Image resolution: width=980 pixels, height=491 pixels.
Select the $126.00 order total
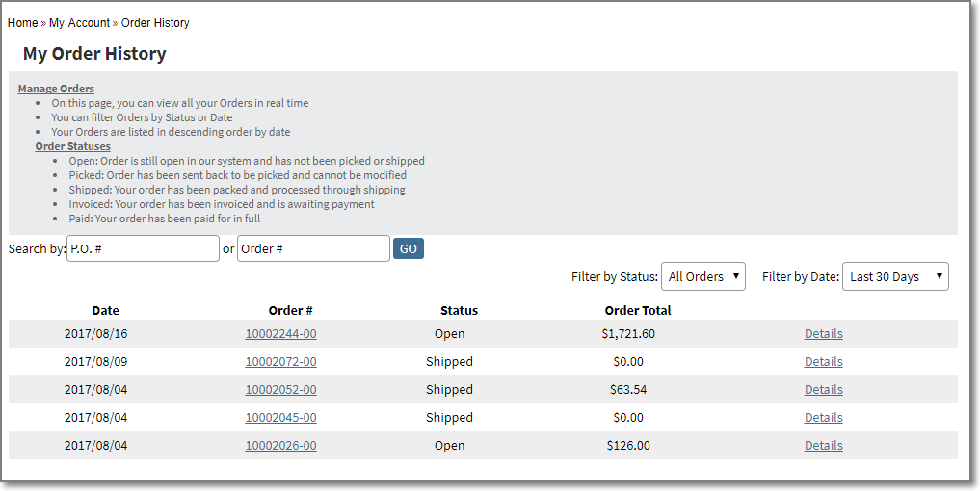tap(628, 446)
